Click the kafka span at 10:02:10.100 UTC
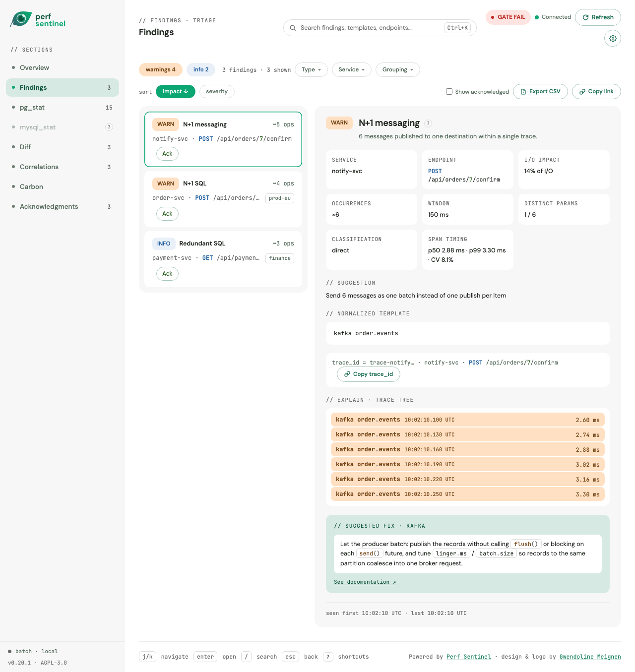 pyautogui.click(x=468, y=420)
